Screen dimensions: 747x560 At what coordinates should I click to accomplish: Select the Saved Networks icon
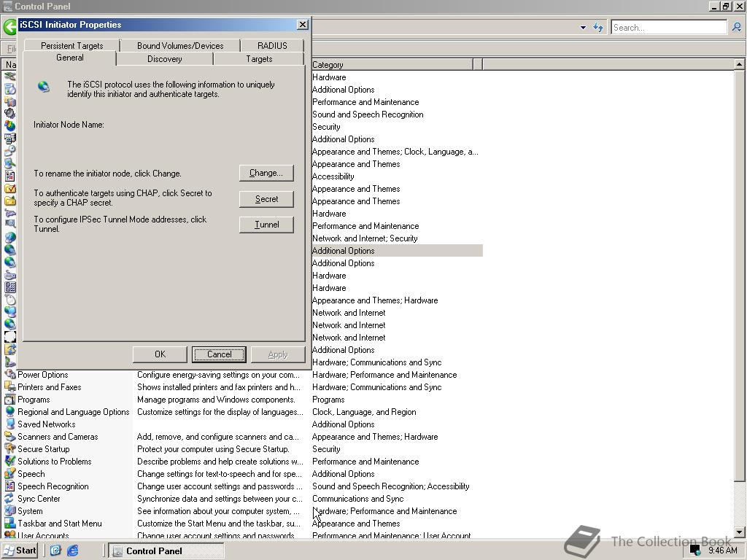9,424
